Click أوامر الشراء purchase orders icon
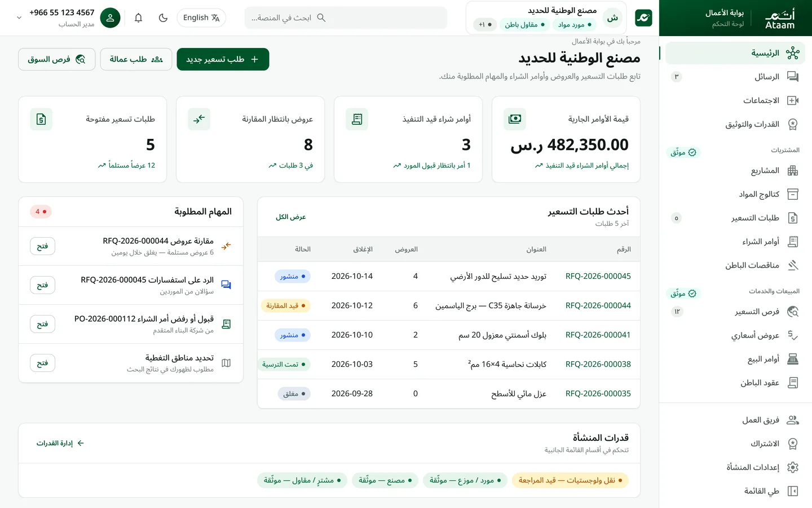The width and height of the screenshot is (812, 508). point(793,242)
